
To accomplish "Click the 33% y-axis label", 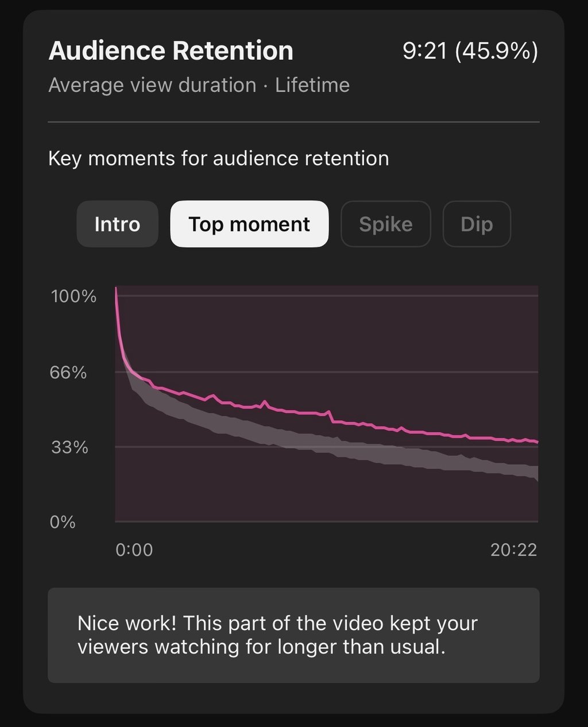I will point(69,447).
